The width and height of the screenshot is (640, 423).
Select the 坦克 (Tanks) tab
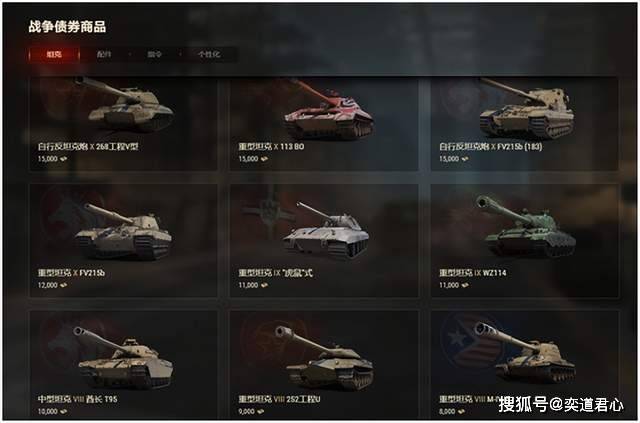tap(54, 54)
